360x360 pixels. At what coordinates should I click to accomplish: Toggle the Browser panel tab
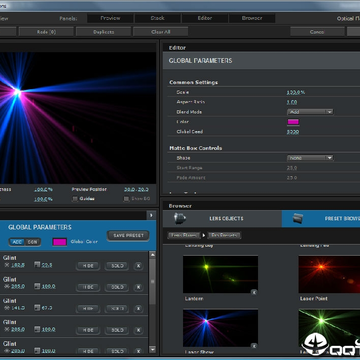pos(252,18)
